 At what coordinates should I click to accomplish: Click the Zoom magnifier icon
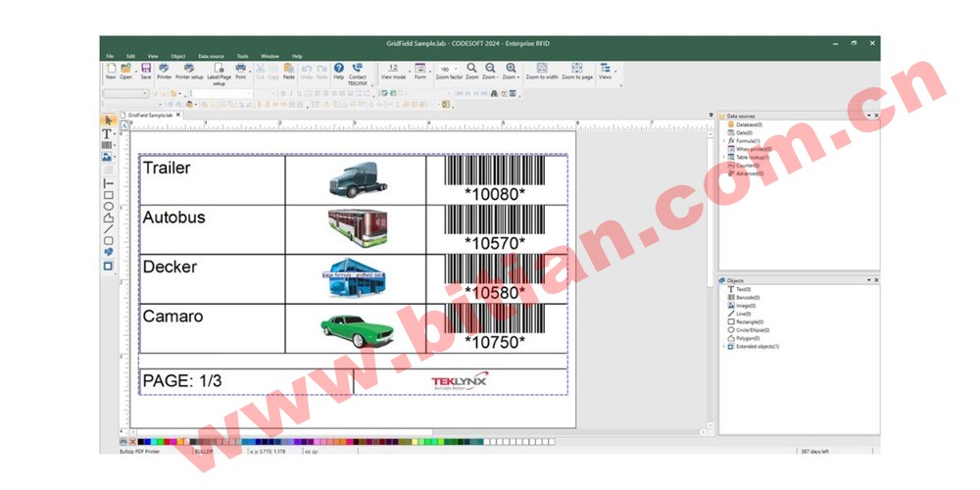pyautogui.click(x=472, y=72)
